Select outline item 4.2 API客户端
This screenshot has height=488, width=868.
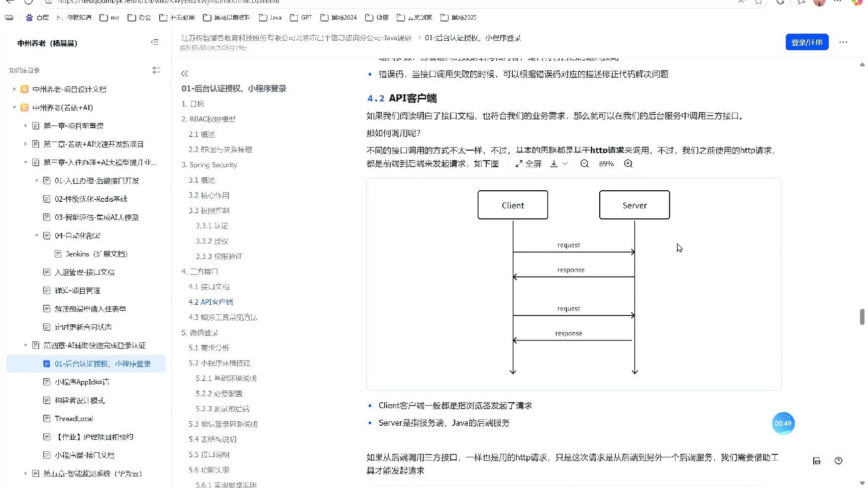(x=211, y=302)
